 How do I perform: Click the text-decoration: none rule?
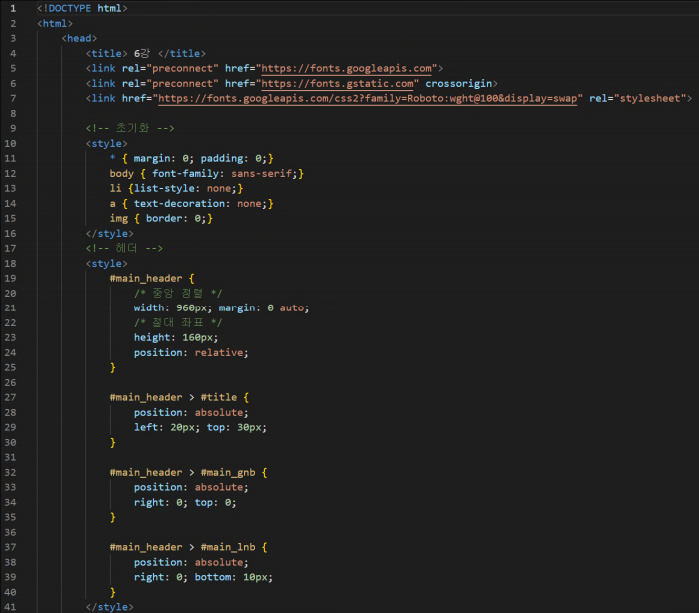click(191, 204)
